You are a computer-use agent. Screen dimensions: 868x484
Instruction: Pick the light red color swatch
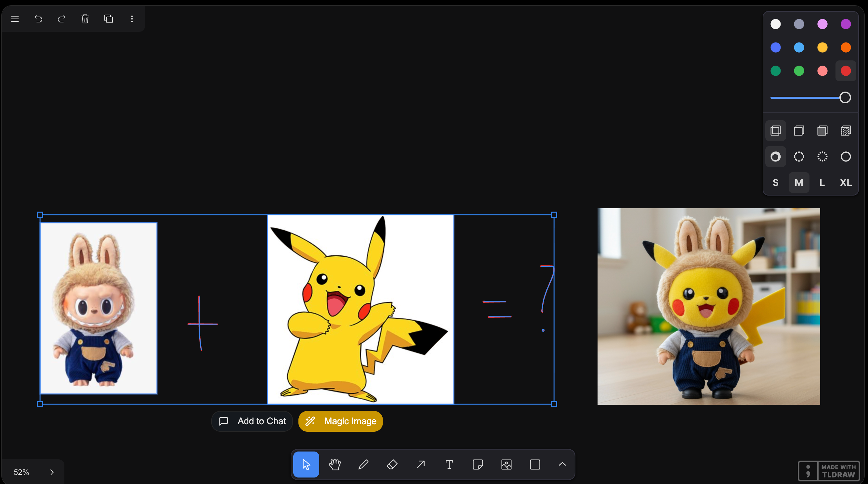(822, 71)
